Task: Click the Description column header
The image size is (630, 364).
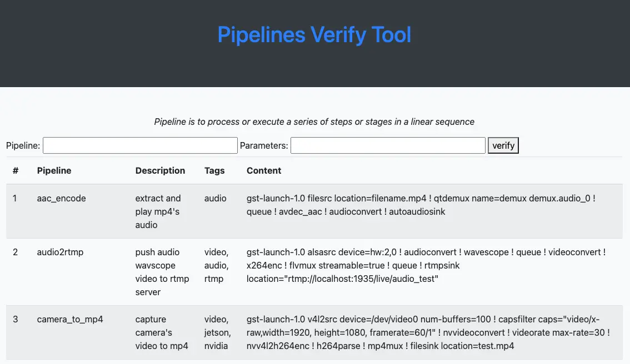Action: [x=161, y=170]
